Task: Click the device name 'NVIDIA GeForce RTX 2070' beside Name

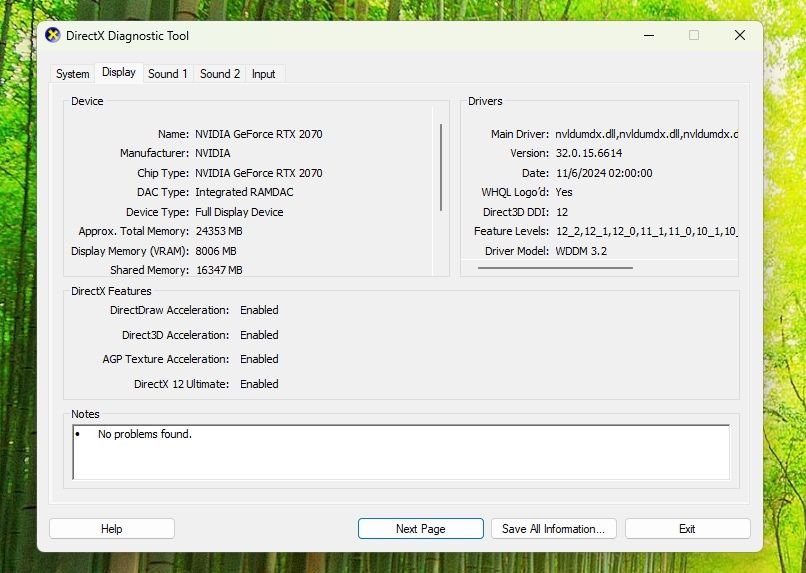Action: tap(259, 134)
